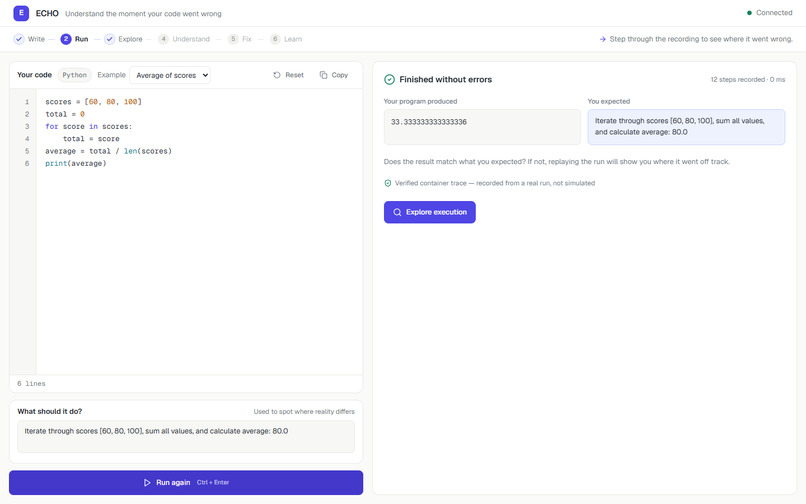Click the Write step checkmark icon

tap(19, 39)
